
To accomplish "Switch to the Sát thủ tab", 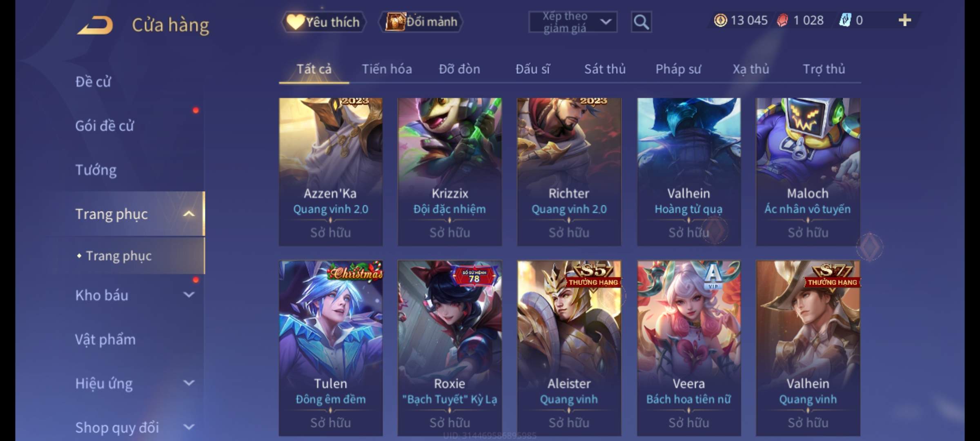I will [605, 69].
